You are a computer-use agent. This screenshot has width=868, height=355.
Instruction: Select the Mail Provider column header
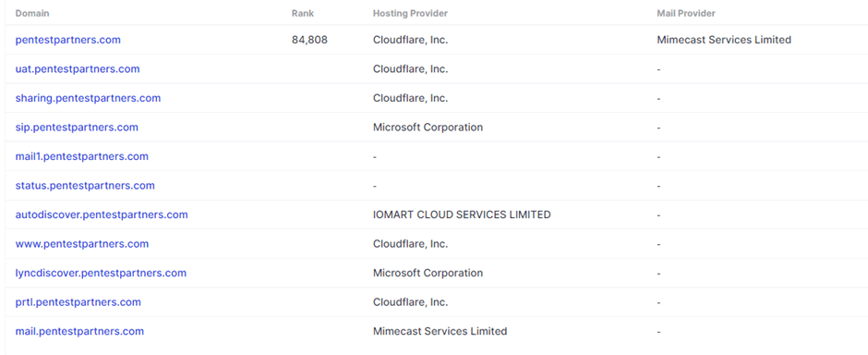[686, 13]
